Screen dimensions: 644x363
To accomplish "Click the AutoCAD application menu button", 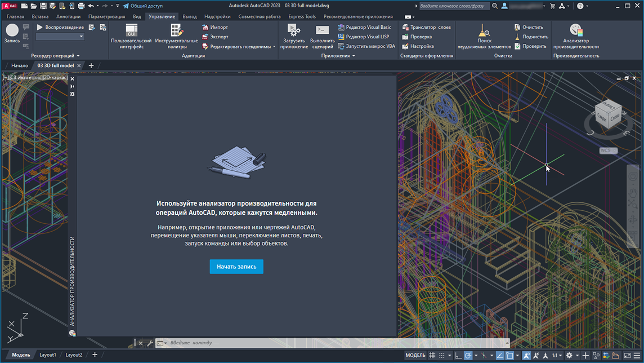I will point(10,6).
